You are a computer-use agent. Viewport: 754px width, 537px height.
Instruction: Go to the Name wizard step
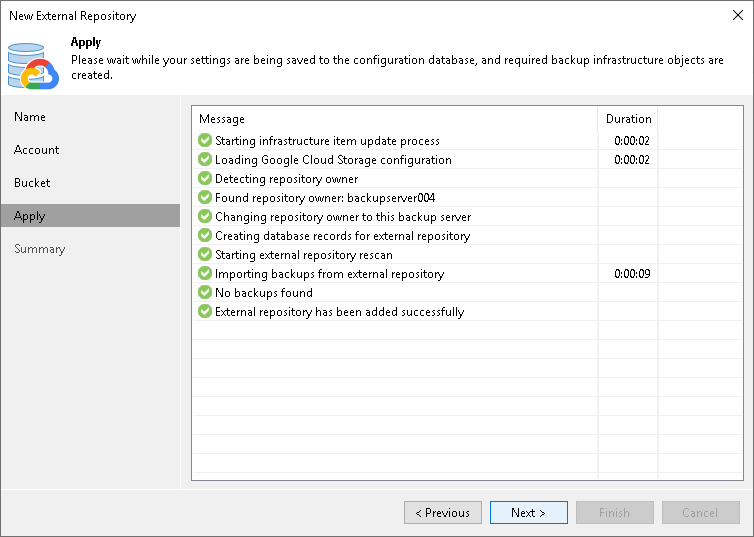coord(90,117)
